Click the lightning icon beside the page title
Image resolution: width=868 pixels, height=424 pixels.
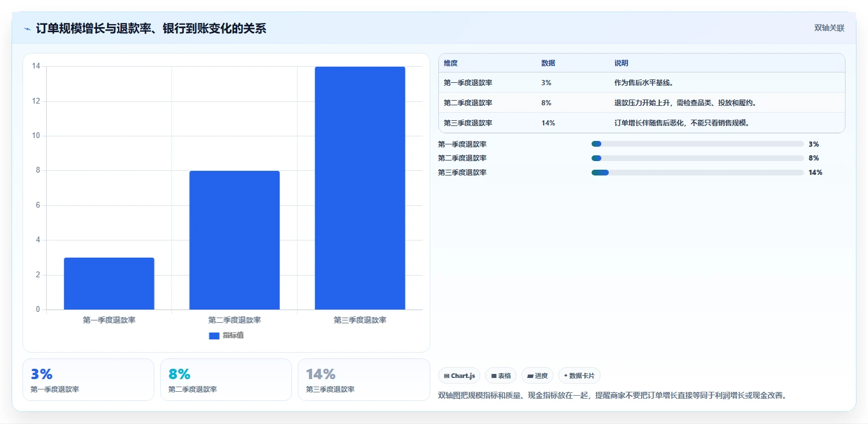[27, 29]
